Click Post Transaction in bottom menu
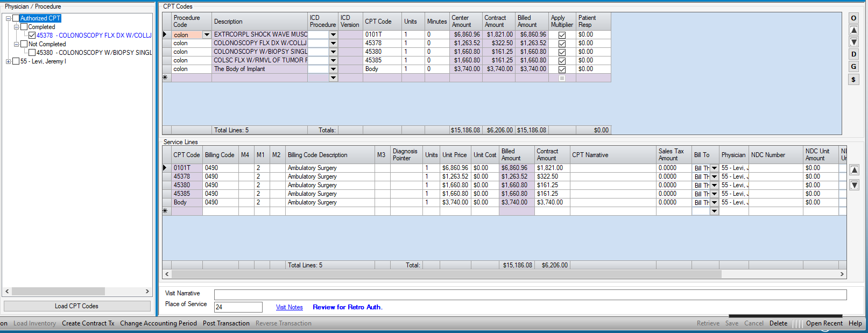Screen dimensions: 868x333 226,323
